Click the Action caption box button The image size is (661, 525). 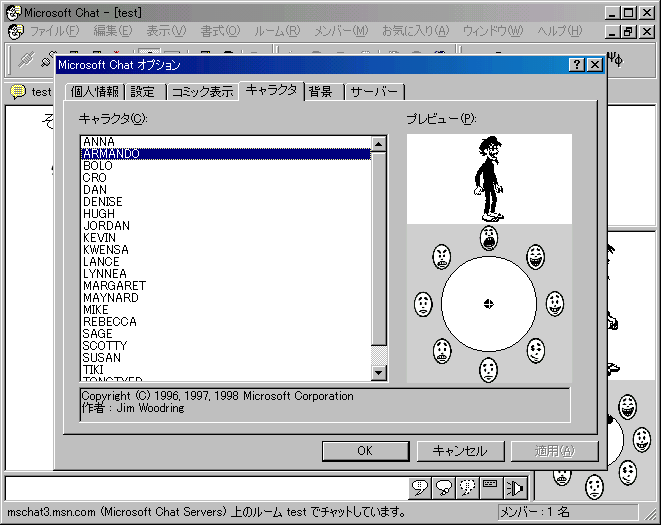pos(491,488)
